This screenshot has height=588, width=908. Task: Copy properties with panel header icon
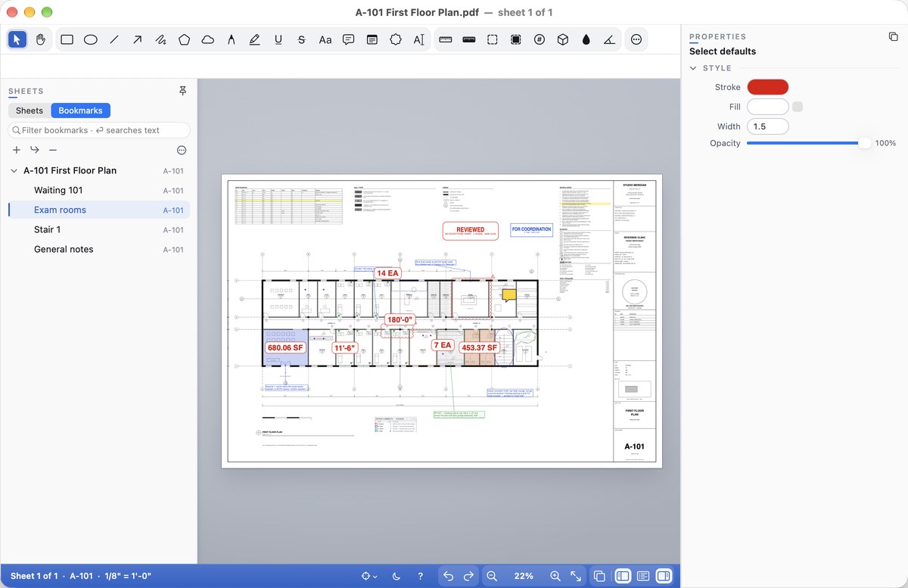coord(893,36)
